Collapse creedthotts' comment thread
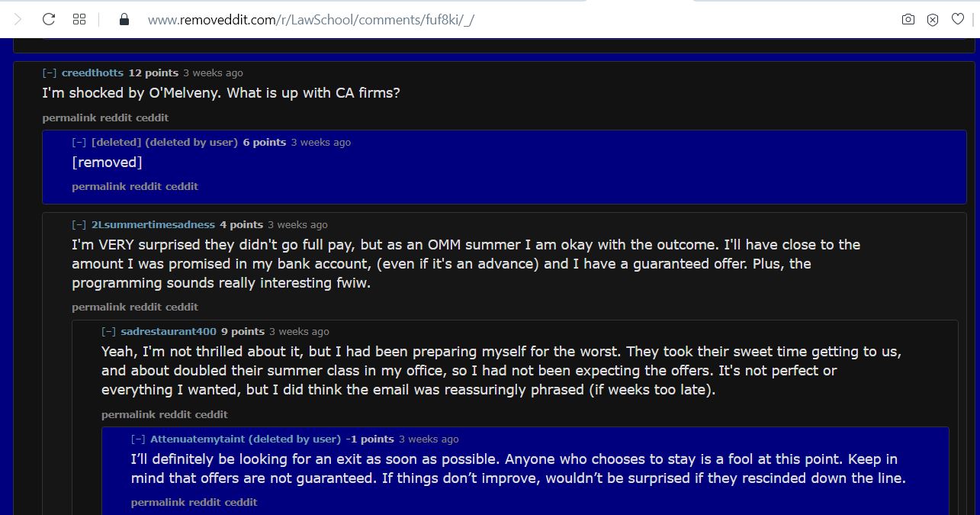This screenshot has width=980, height=515. 50,72
